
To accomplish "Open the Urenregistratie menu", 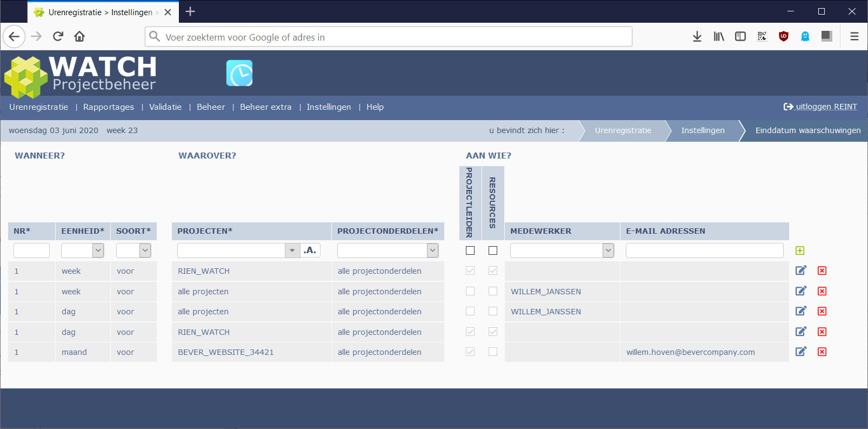I will (38, 107).
